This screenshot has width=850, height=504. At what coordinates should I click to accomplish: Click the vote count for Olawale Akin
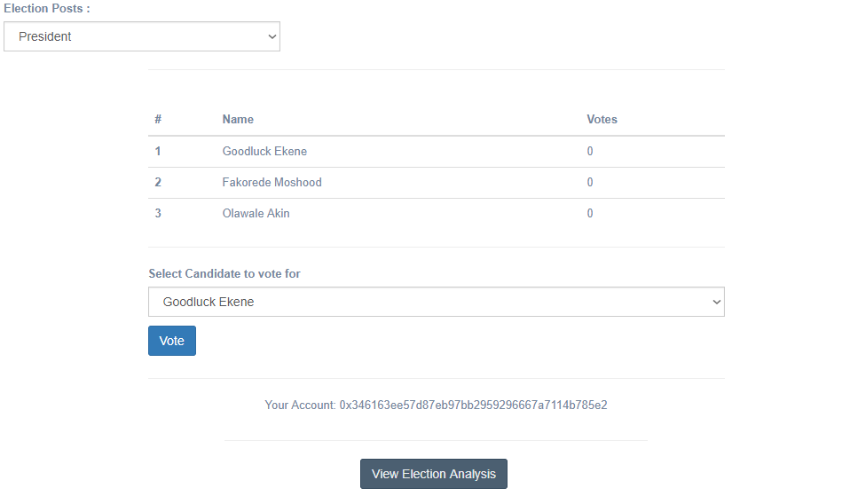coord(590,213)
